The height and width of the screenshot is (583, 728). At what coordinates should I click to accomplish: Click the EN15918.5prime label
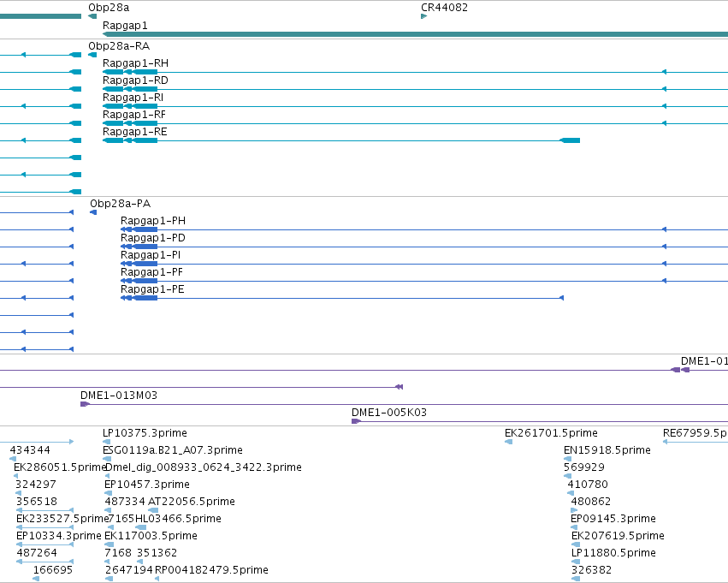click(607, 450)
